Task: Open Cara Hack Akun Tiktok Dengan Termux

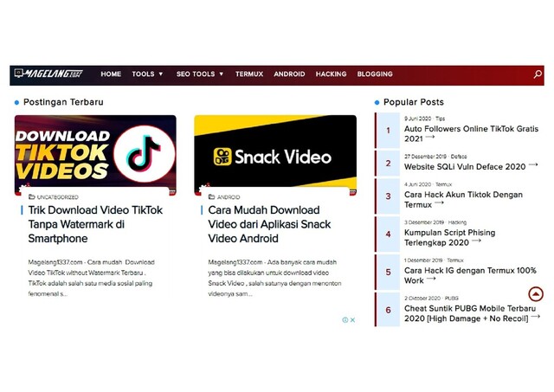Action: coord(463,200)
